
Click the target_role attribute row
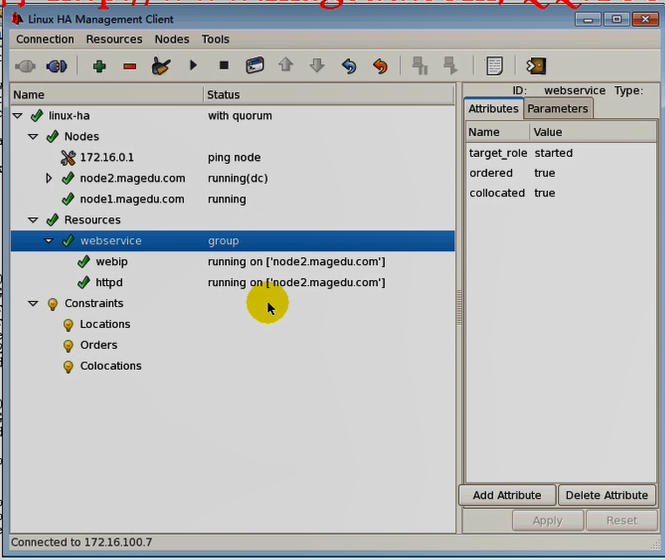[561, 153]
